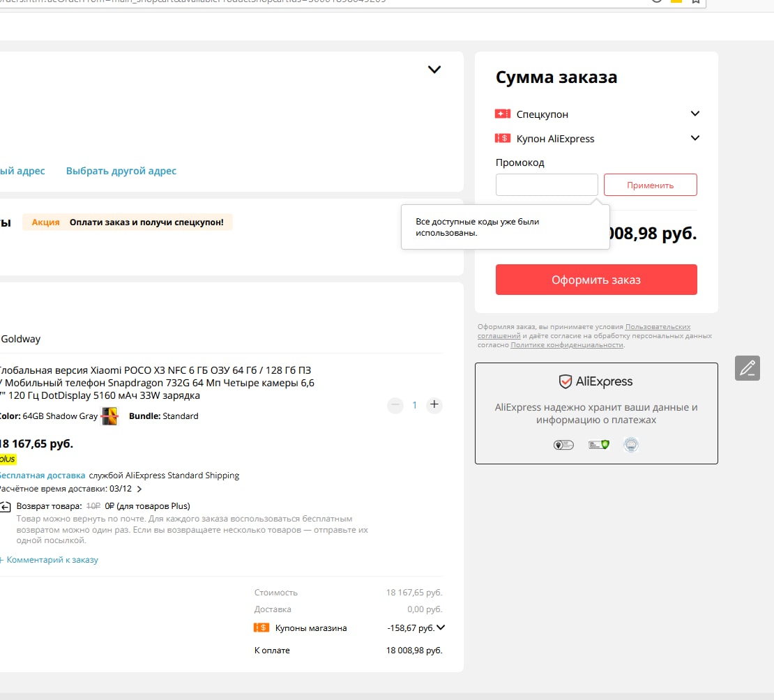Click the Промокод input field
The width and height of the screenshot is (774, 700).
[547, 185]
